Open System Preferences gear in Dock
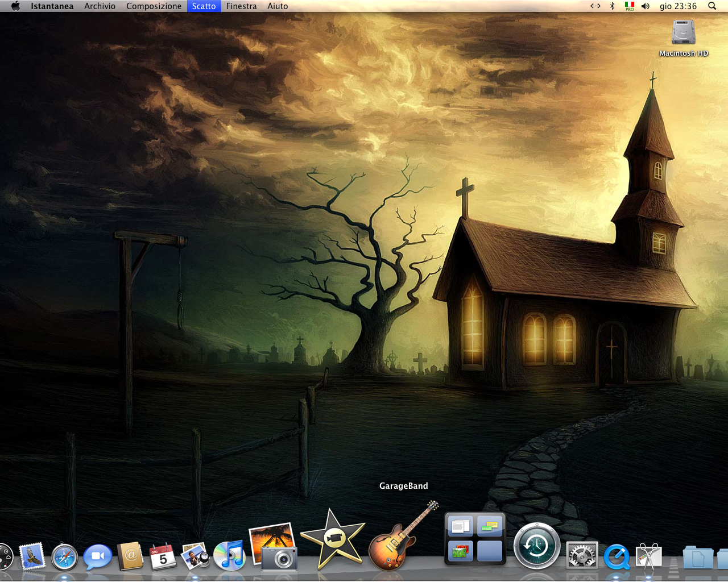The height and width of the screenshot is (582, 728). click(x=582, y=555)
